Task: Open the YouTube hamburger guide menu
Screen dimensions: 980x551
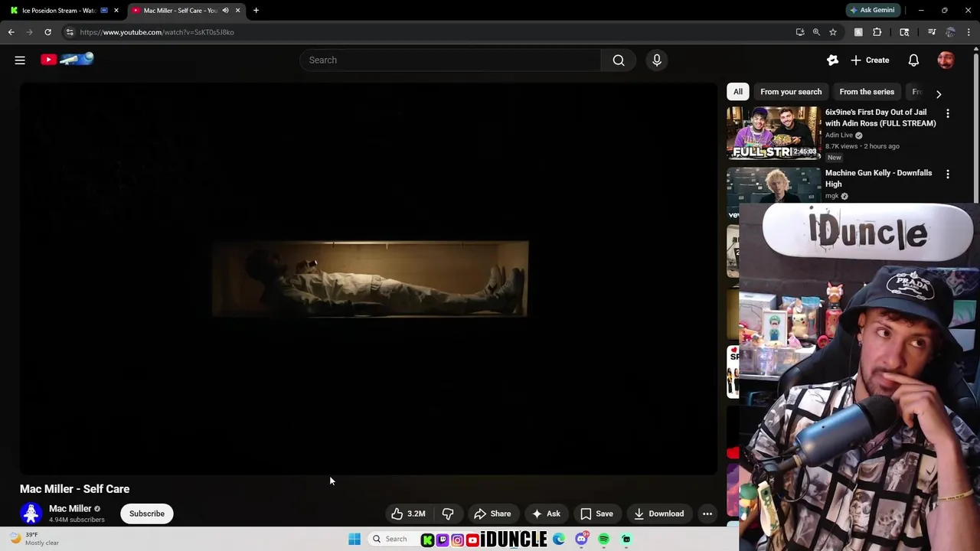Action: (20, 60)
